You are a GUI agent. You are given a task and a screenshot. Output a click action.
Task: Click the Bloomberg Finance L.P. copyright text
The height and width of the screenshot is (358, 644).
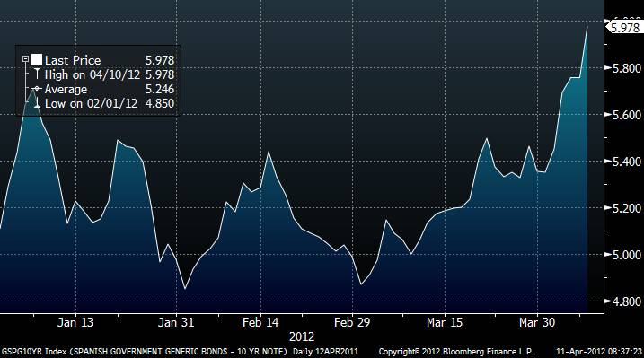[456, 352]
